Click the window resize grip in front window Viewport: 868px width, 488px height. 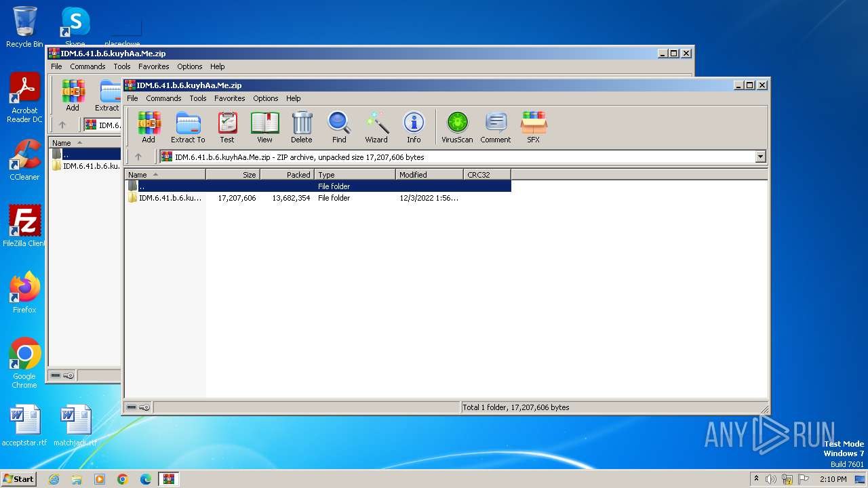pyautogui.click(x=765, y=409)
